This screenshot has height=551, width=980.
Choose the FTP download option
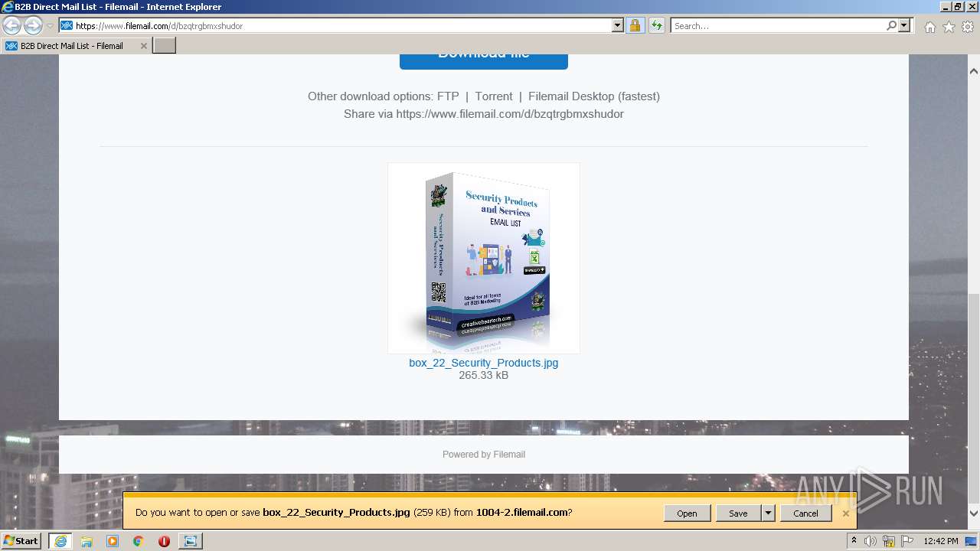tap(448, 96)
